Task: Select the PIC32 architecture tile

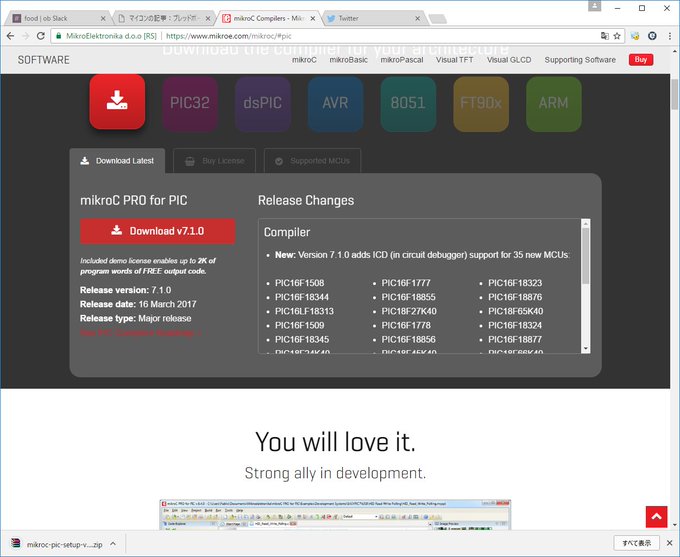Action: tap(190, 104)
